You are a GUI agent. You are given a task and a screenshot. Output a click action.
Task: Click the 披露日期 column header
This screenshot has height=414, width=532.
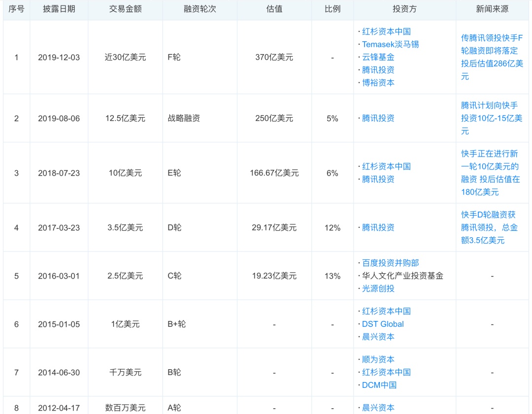click(x=59, y=9)
